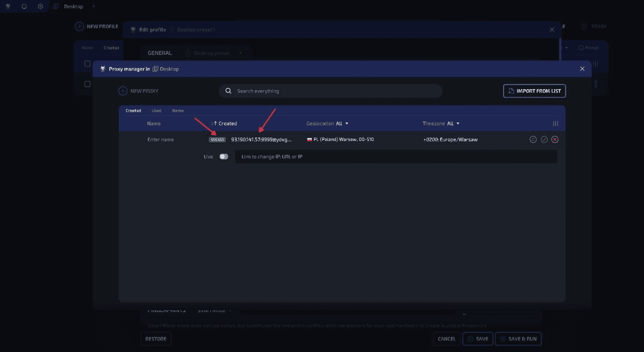This screenshot has height=352, width=644.
Task: Click Europe/Warsaw timezone cell
Action: [450, 139]
